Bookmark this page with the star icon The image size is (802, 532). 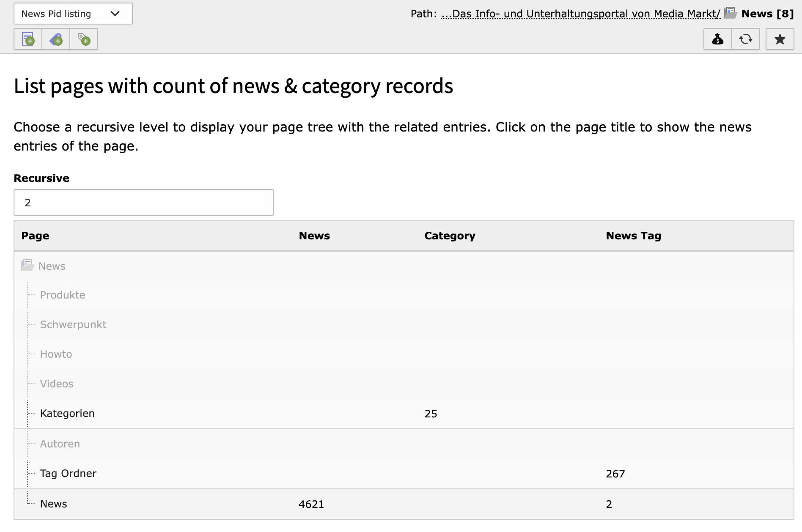click(x=780, y=39)
